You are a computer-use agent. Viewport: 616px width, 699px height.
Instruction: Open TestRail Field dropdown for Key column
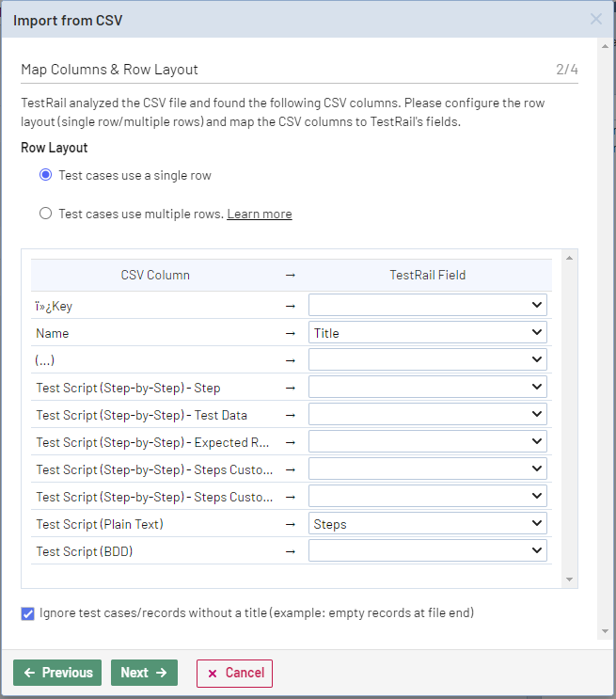[427, 305]
